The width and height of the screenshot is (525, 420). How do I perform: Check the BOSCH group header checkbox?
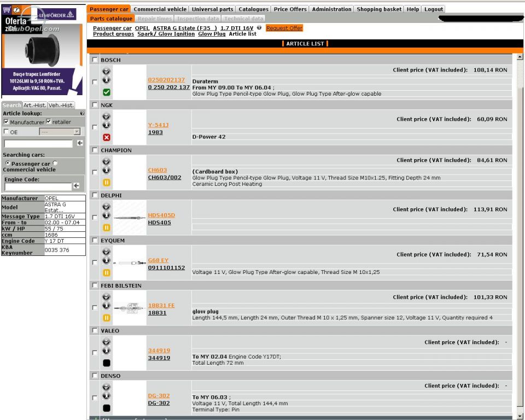tap(95, 60)
